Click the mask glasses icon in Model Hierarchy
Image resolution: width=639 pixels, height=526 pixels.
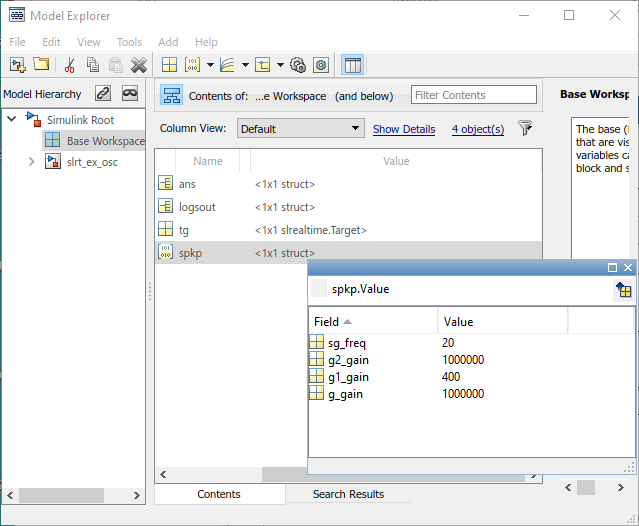(130, 94)
